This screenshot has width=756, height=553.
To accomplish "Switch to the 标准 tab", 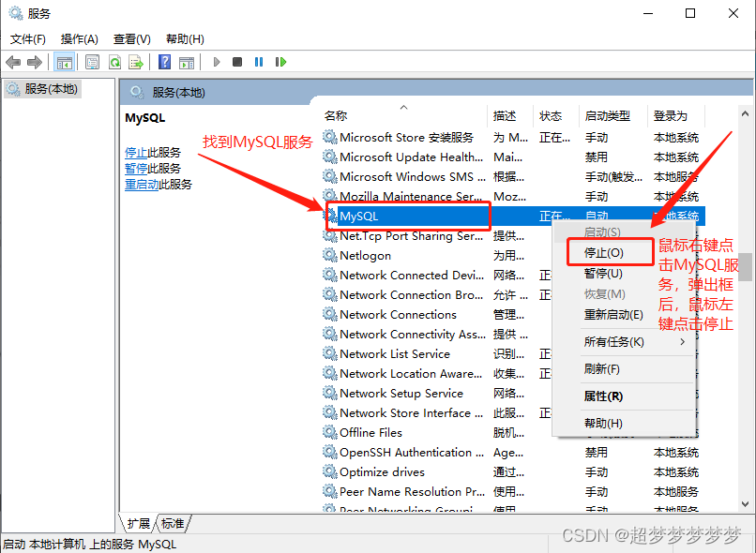I will click(x=173, y=524).
